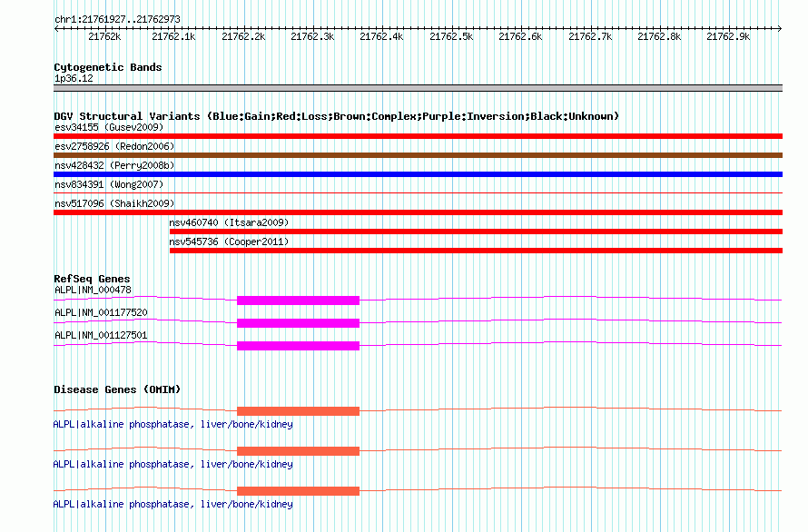Image resolution: width=808 pixels, height=532 pixels.
Task: Click the left arrowhead of the ruler
Action: click(x=56, y=28)
